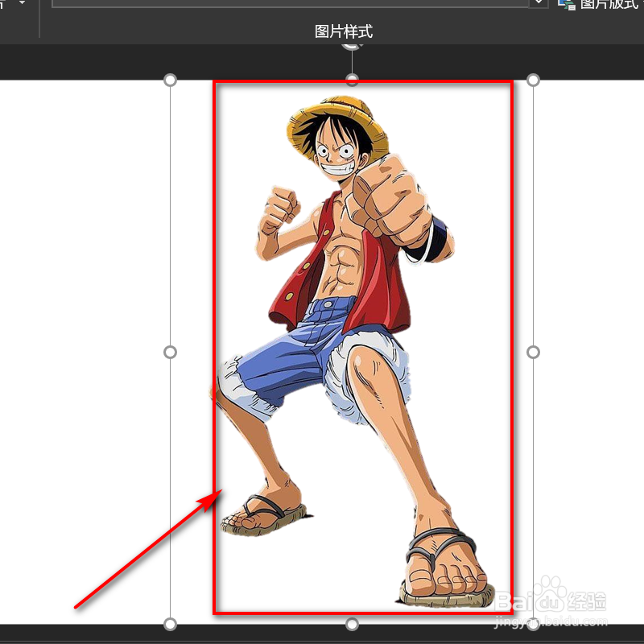Expand the picture styles gallery arrow

click(x=539, y=3)
